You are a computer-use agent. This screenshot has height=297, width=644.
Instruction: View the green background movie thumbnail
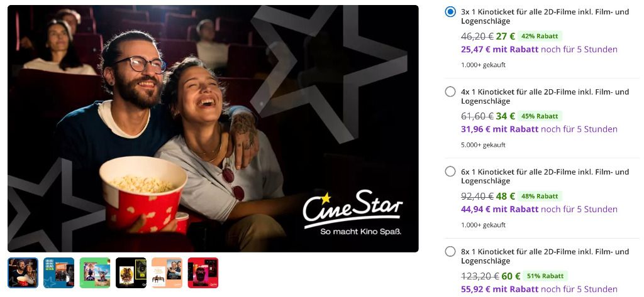pos(95,273)
